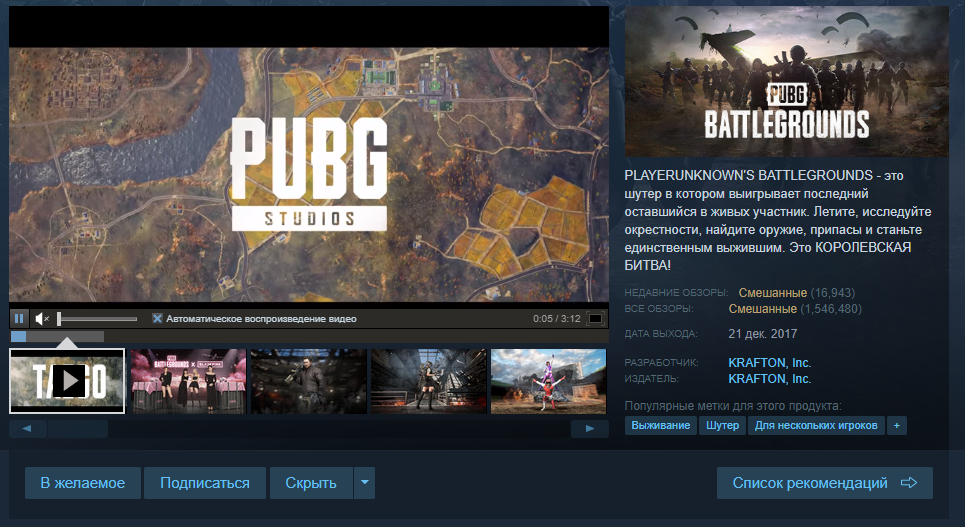Image resolution: width=965 pixels, height=527 pixels.
Task: Open the soldier with rifle screenshot thumbnail
Action: (308, 381)
